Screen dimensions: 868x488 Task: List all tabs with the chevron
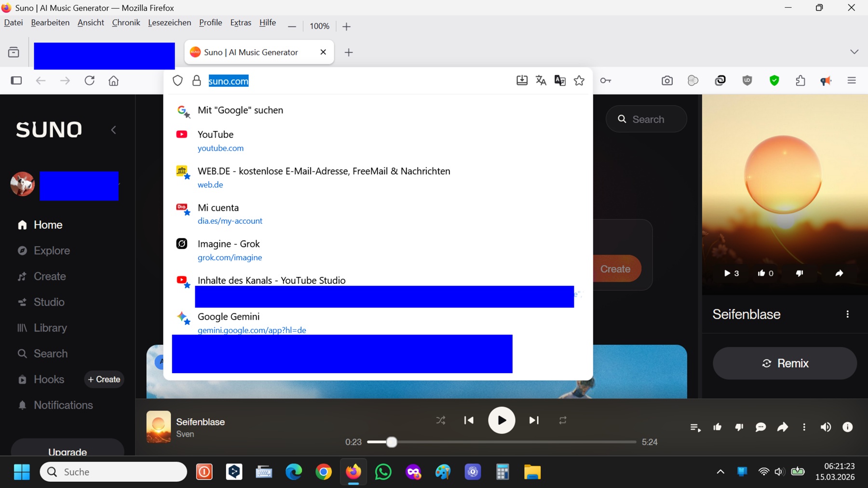point(854,52)
